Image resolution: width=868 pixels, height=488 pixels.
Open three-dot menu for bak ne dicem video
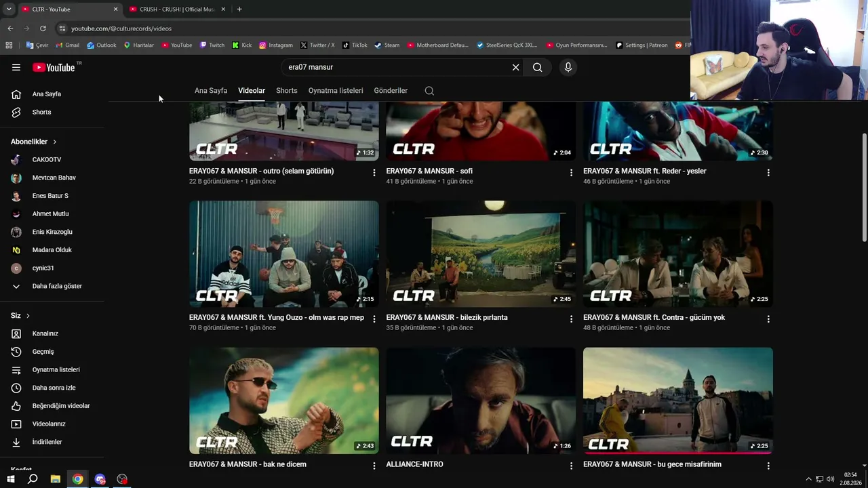click(374, 466)
